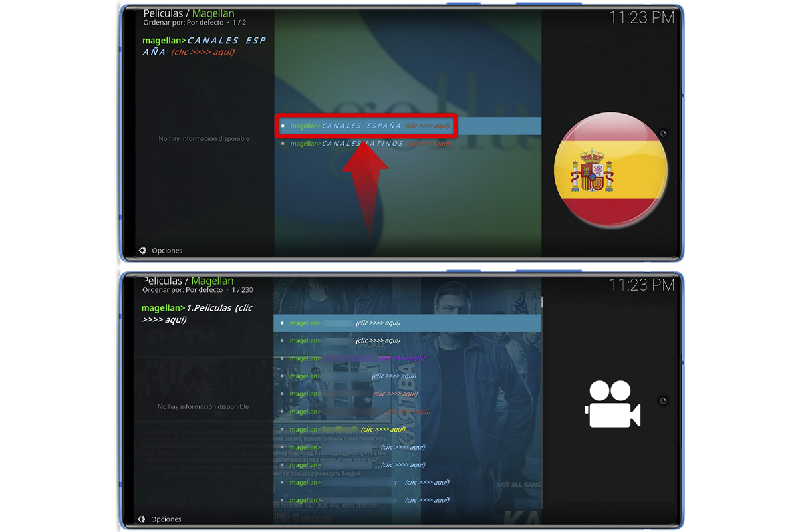Click the 11:23 PM clock in bottom screen
This screenshot has height=532, width=798.
642,285
